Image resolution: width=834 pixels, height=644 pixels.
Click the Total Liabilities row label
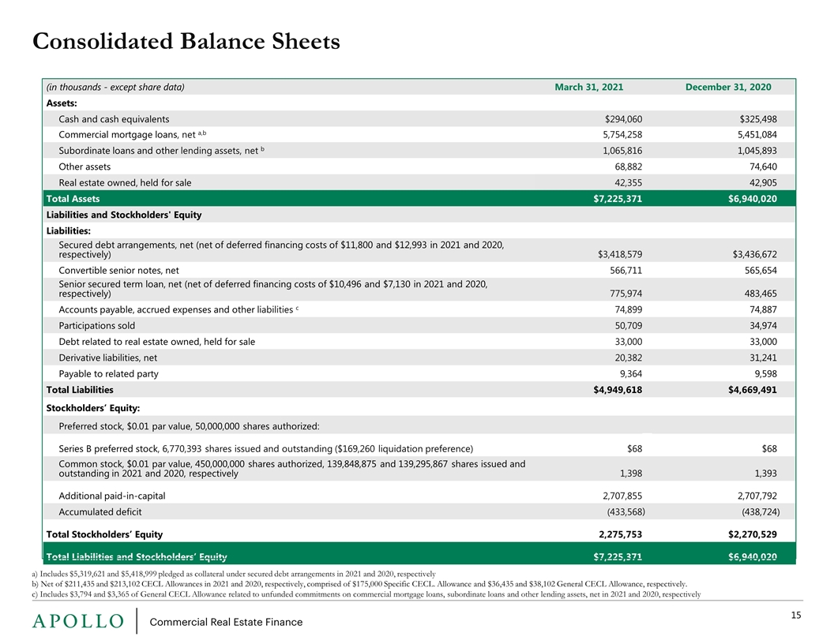80,390
